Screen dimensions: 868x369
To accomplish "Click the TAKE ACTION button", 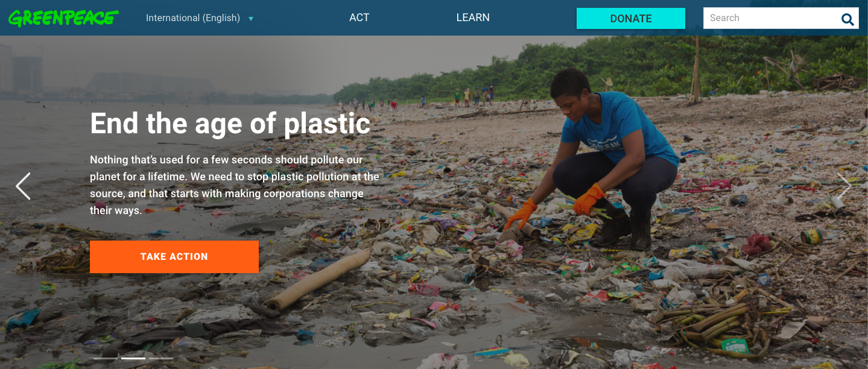I will point(174,257).
